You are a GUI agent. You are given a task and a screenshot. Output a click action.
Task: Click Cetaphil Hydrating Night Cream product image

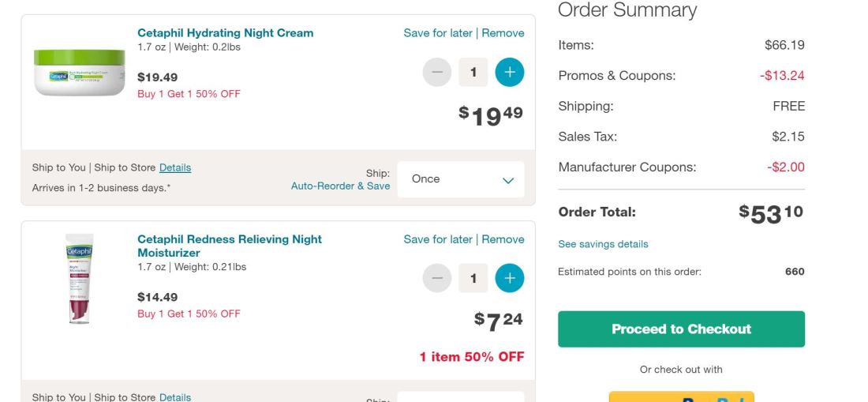click(x=79, y=72)
